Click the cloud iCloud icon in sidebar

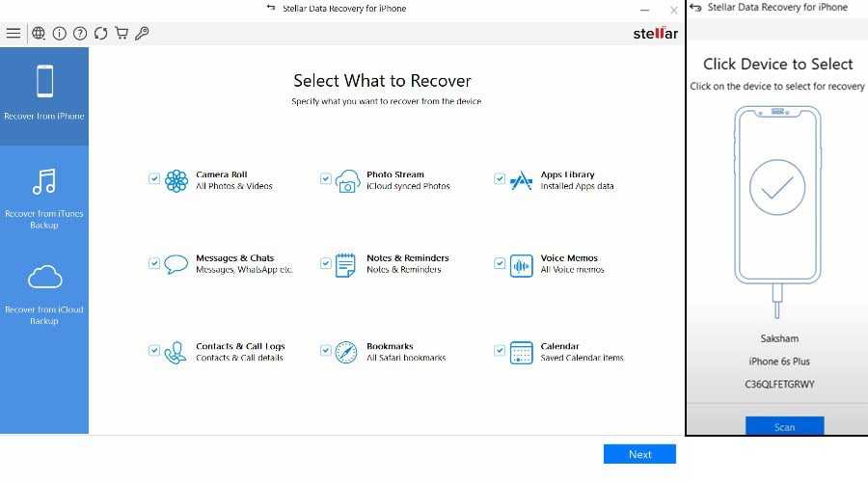[x=44, y=277]
